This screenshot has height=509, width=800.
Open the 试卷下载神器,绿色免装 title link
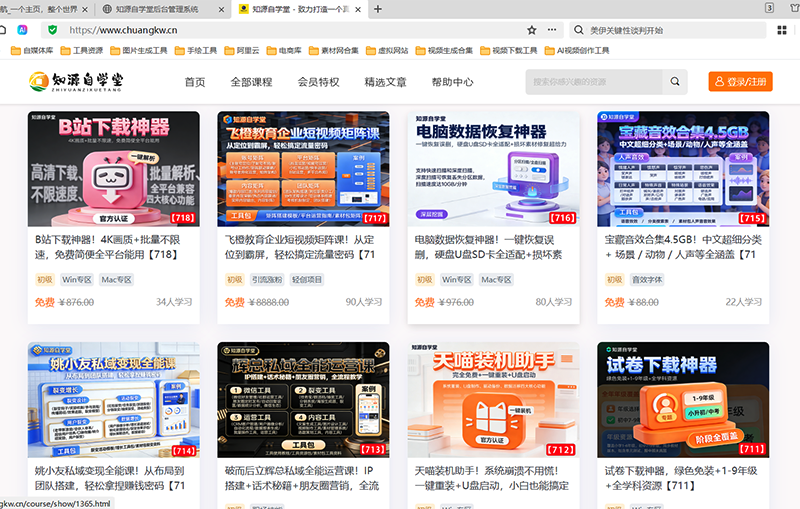click(x=681, y=478)
